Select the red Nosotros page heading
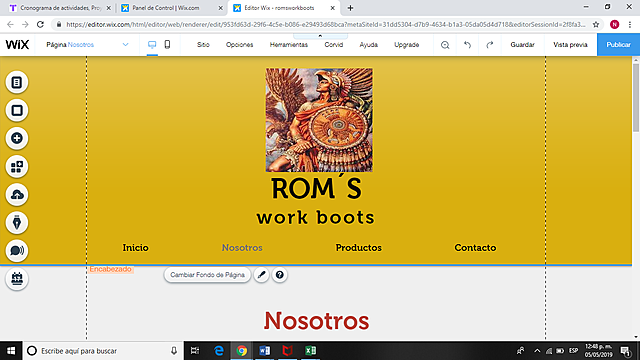This screenshot has width=640, height=360. (x=316, y=320)
